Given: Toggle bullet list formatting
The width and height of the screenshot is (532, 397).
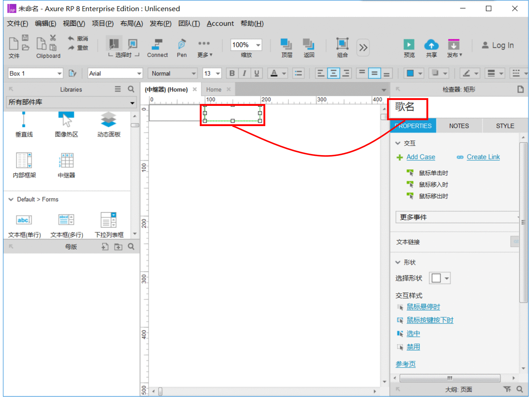Looking at the screenshot, I should pyautogui.click(x=298, y=74).
